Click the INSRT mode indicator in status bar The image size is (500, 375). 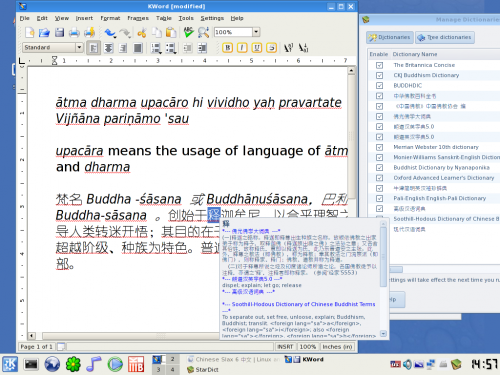pyautogui.click(x=285, y=347)
